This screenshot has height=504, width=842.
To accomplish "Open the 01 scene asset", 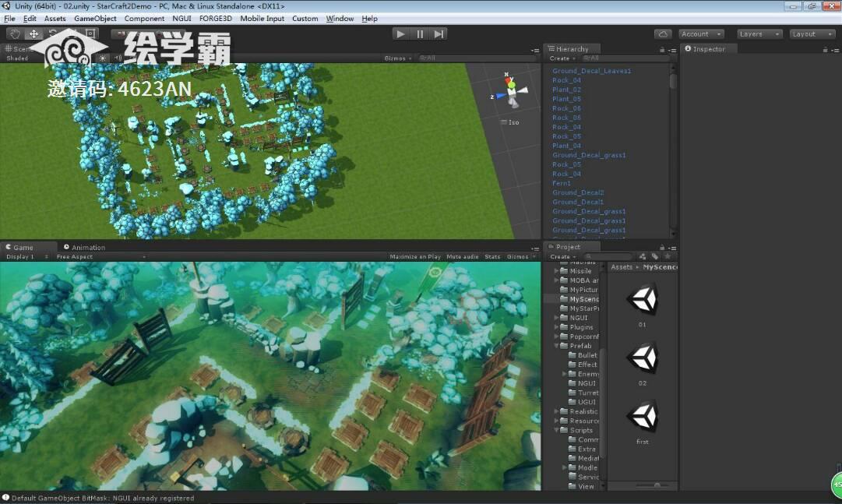I will pos(643,306).
